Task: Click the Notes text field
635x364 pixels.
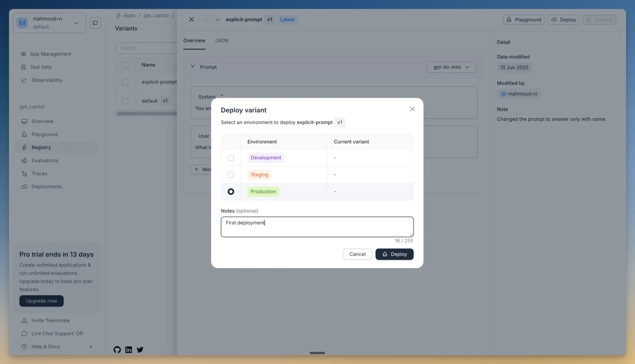Action: tap(317, 227)
